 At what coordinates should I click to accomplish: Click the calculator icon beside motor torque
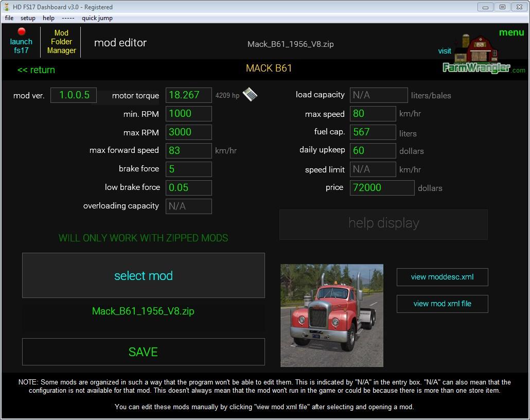(250, 95)
